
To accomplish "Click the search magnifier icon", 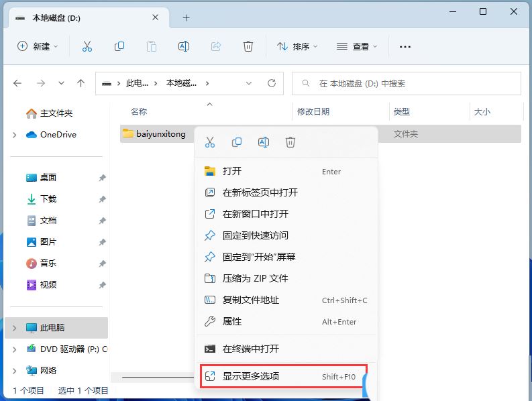I will pos(305,83).
